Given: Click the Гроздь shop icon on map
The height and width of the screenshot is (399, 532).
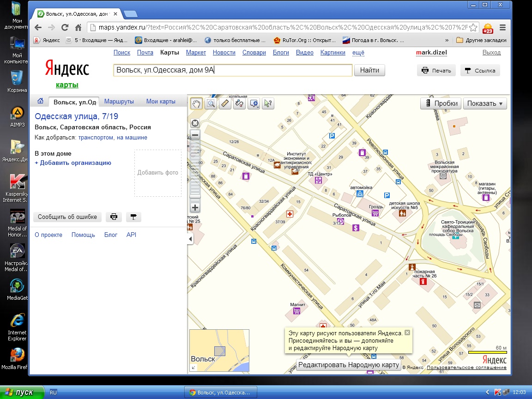Looking at the screenshot, I should tap(375, 213).
